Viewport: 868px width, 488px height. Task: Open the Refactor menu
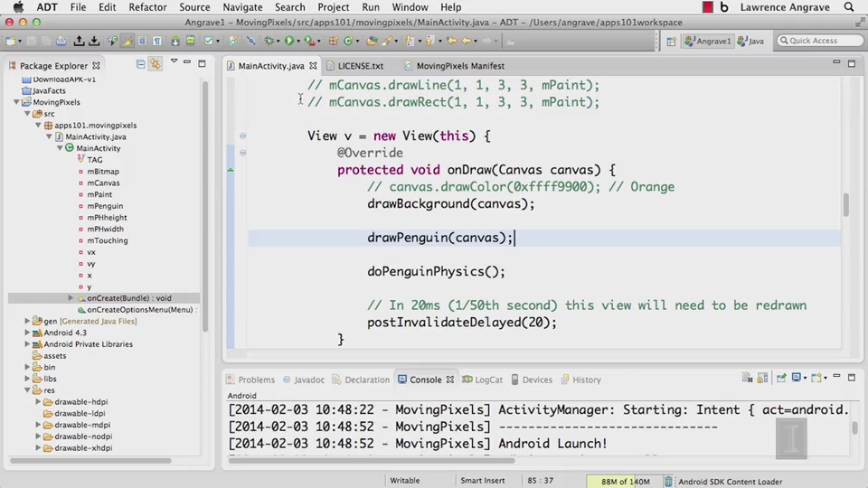(147, 7)
